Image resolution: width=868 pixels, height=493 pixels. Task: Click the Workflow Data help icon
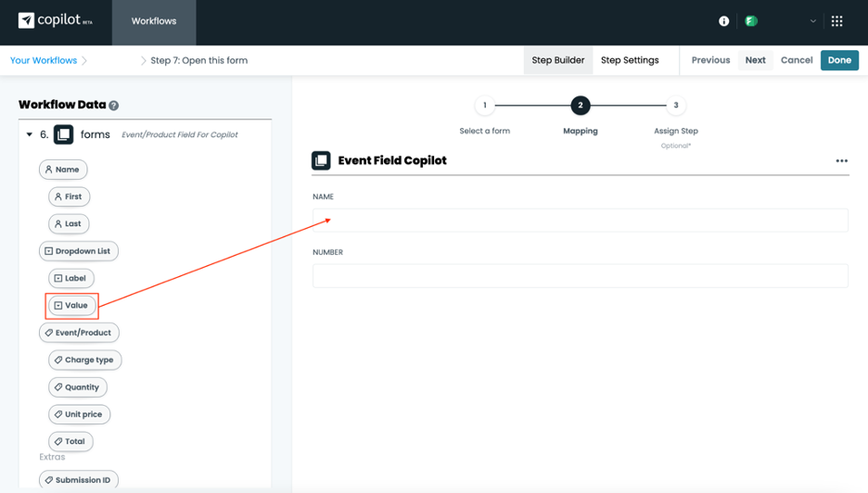pos(114,106)
